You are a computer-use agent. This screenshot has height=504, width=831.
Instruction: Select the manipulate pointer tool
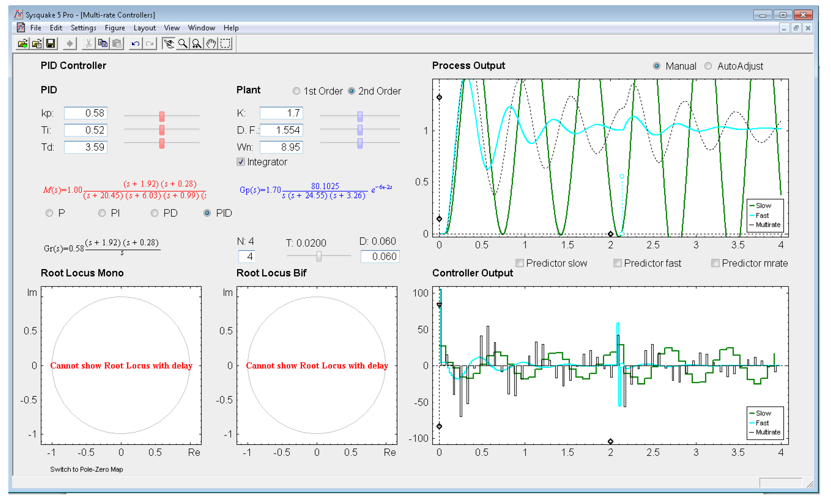click(168, 43)
